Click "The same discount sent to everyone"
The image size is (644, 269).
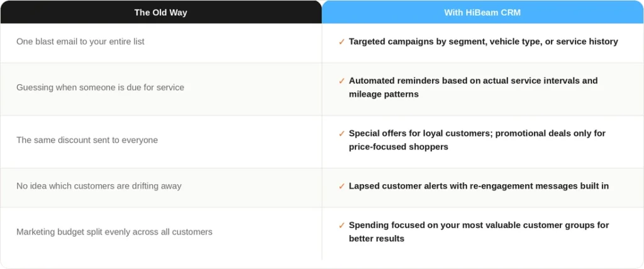87,140
